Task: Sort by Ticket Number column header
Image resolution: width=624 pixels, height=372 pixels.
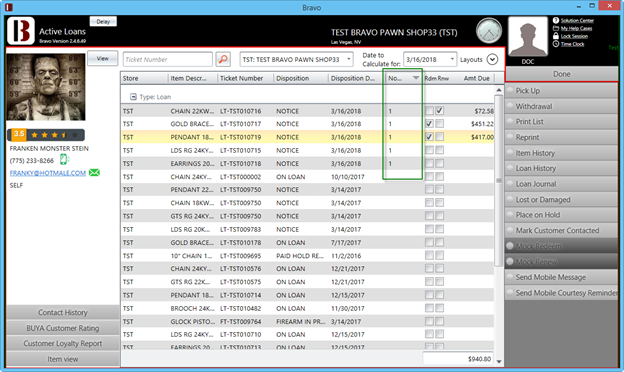Action: (x=245, y=78)
